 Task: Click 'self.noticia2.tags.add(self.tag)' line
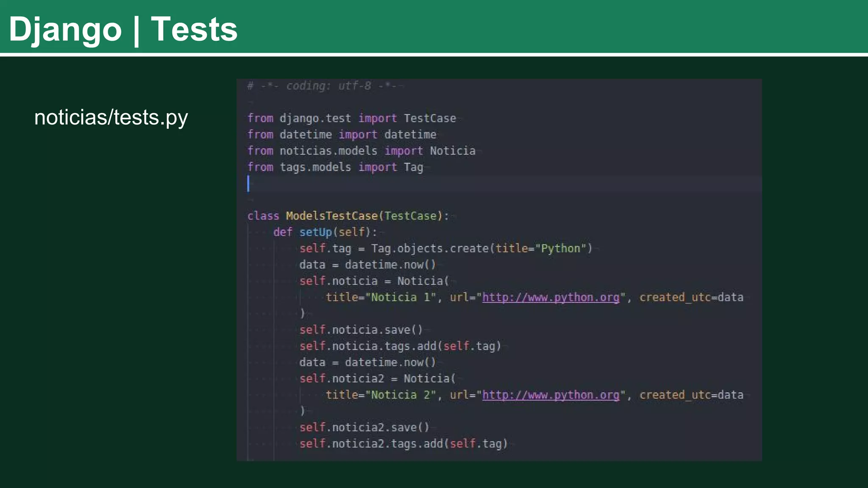click(x=403, y=444)
